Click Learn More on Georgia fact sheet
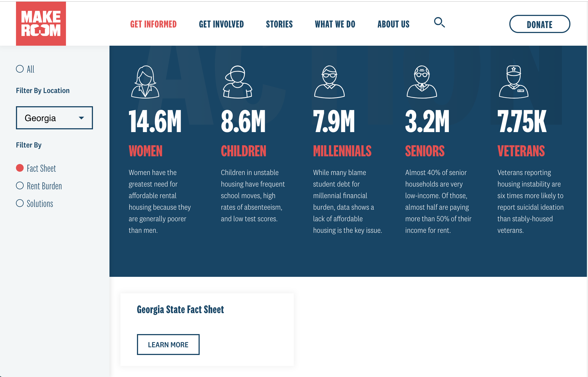Screen dimensions: 588x377 [x=168, y=345]
